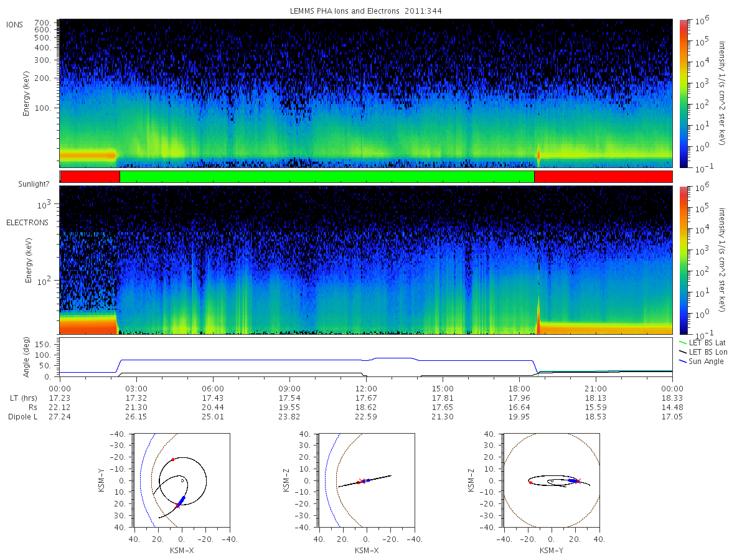
Task: Select the LT value 17.67
Action: [365, 398]
